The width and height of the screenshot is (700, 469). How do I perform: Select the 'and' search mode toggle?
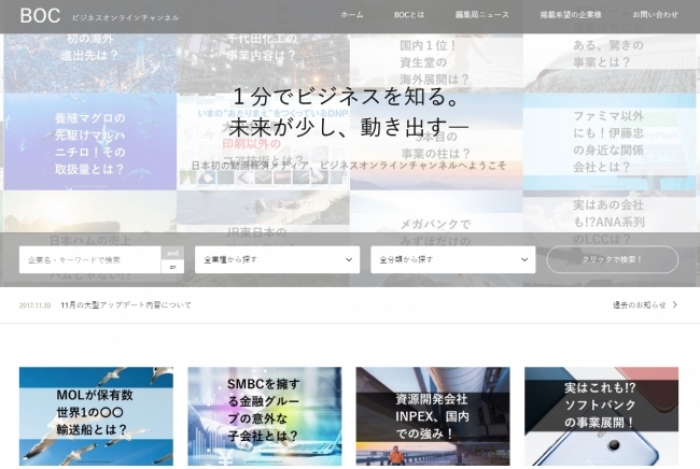pyautogui.click(x=172, y=253)
